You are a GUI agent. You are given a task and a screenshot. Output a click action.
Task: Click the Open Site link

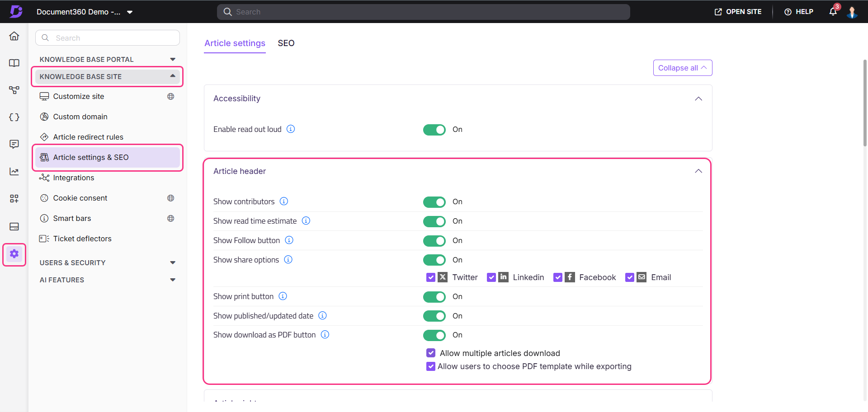tap(738, 12)
